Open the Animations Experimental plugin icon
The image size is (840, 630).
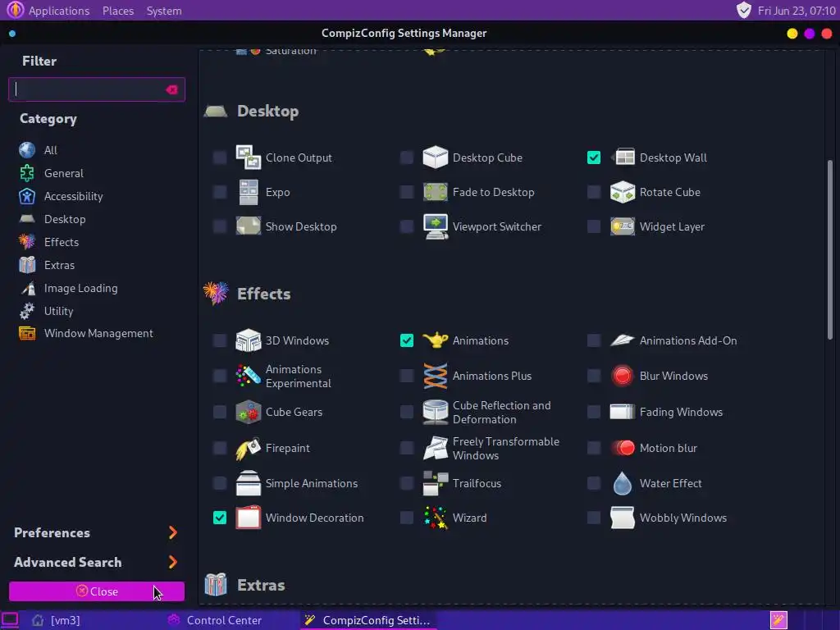(248, 376)
